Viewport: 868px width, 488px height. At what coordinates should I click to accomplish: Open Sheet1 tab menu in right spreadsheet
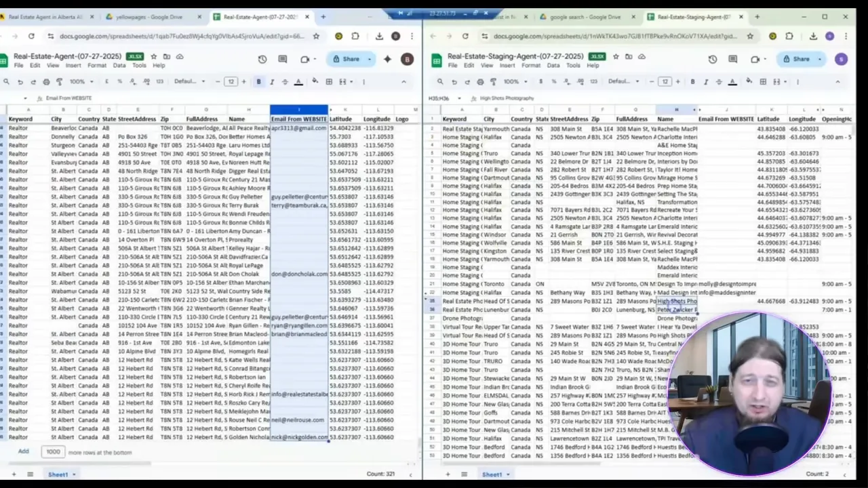508,474
